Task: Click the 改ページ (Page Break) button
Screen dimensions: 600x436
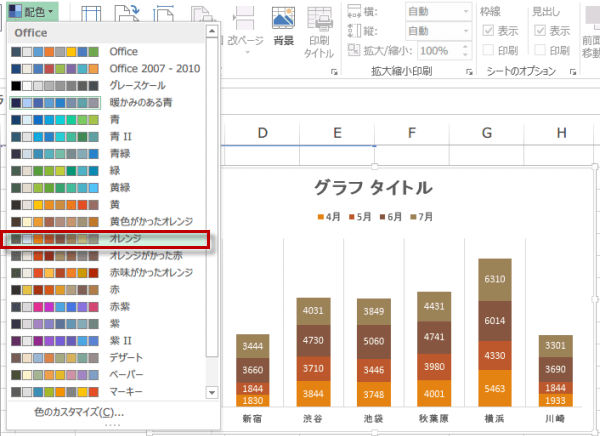Action: [246, 40]
